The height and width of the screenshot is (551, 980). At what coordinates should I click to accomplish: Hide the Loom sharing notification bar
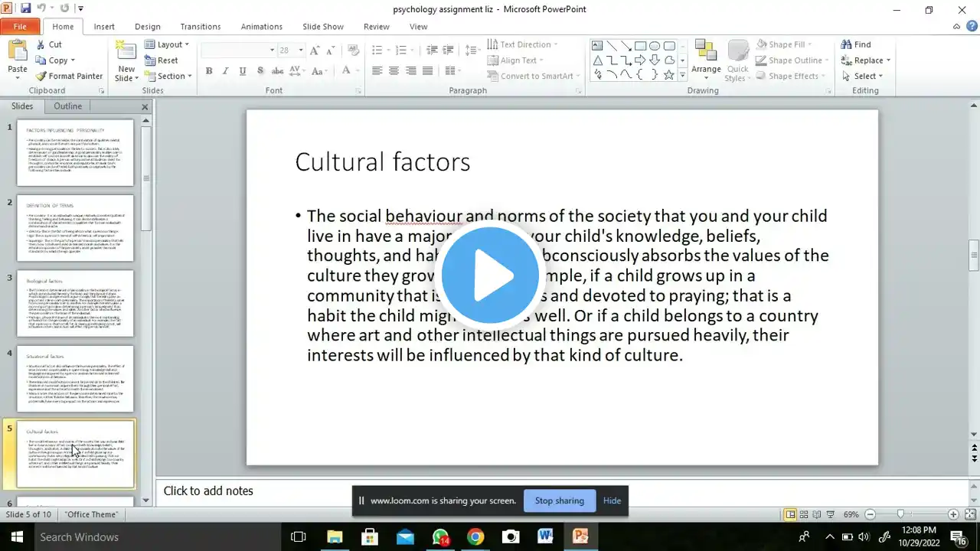pyautogui.click(x=612, y=500)
